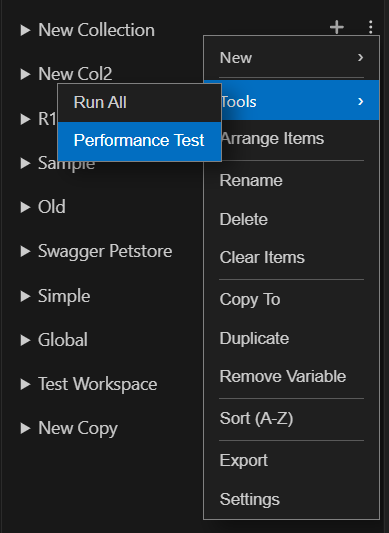Click the Global collection label
This screenshot has width=389, height=533.
coord(63,340)
